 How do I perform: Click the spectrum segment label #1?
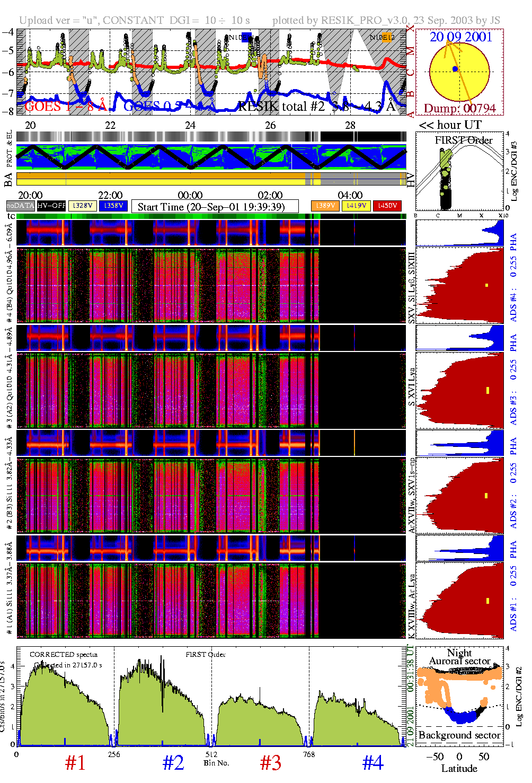point(75,763)
